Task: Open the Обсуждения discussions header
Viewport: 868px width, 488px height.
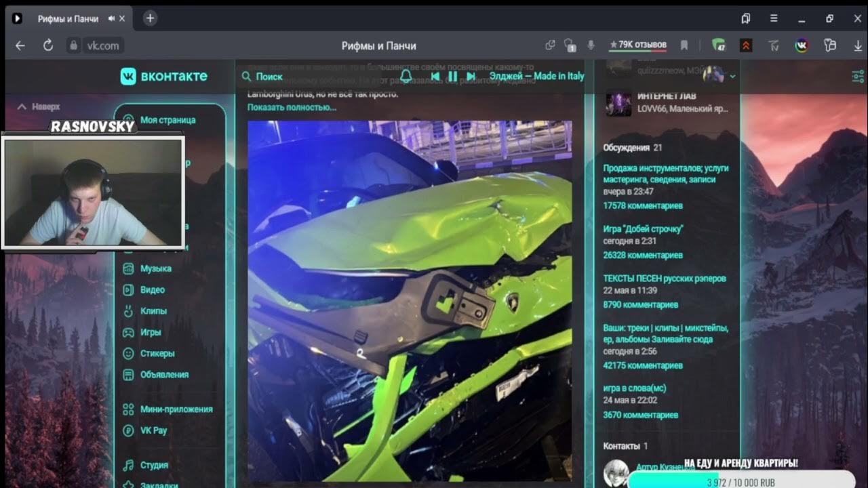Action: tap(633, 147)
